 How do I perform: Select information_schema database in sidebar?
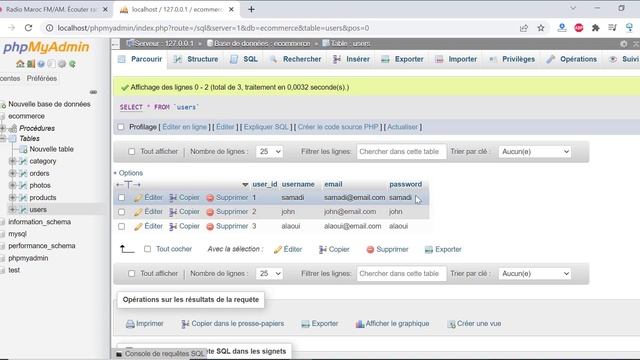point(40,222)
